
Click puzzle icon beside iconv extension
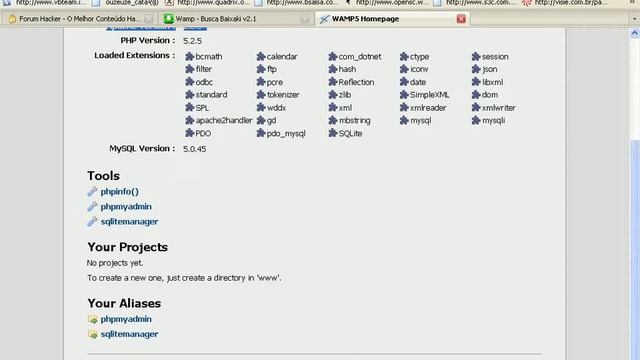(x=404, y=69)
